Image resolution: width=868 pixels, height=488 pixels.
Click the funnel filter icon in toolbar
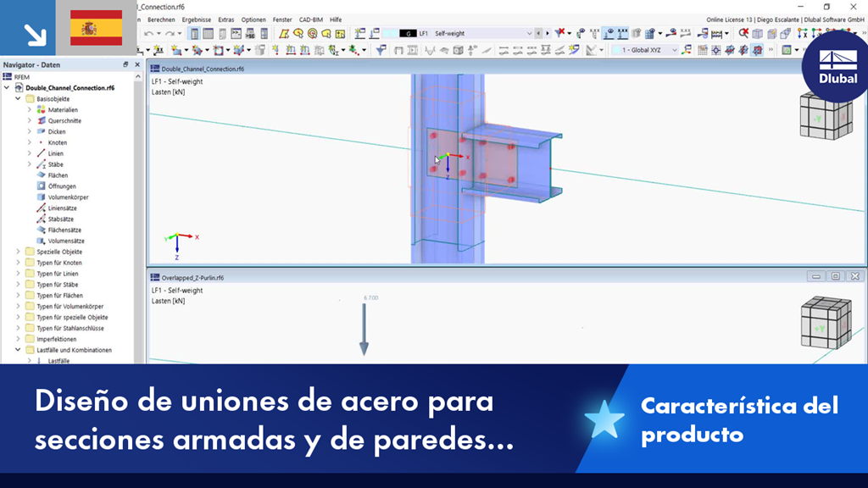(x=381, y=49)
